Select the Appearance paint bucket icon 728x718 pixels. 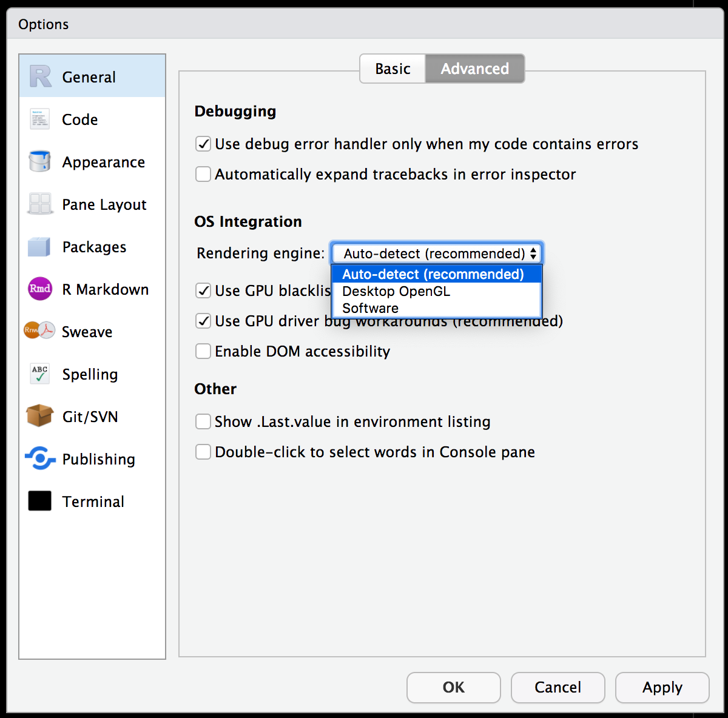click(40, 162)
